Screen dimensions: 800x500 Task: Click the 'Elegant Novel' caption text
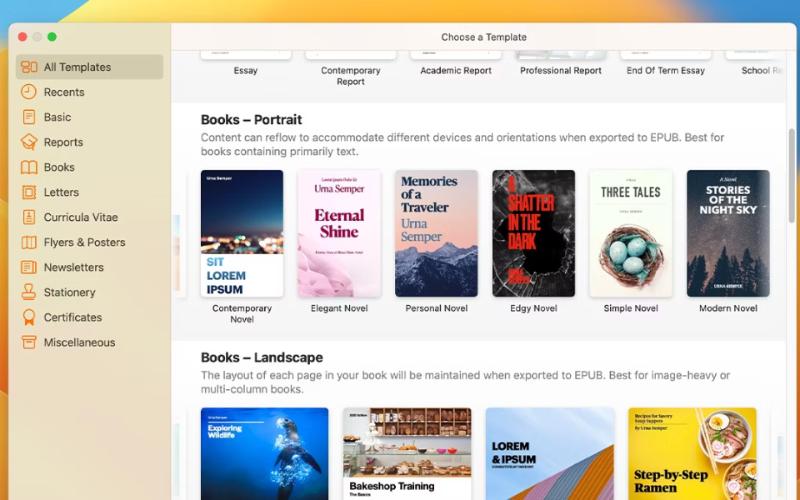coord(339,308)
